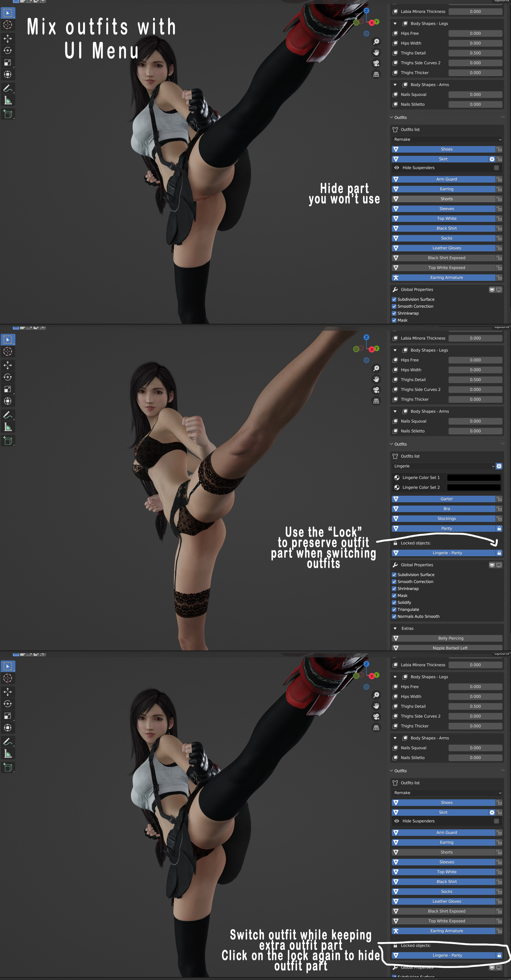Screen dimensions: 511x980
Task: Collapse Body Shapes - Legs in bottom screenshot
Action: [x=395, y=677]
